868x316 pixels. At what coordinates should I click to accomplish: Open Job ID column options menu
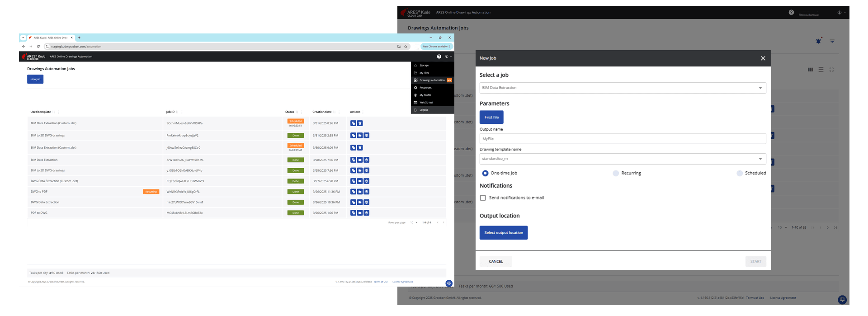tap(182, 112)
